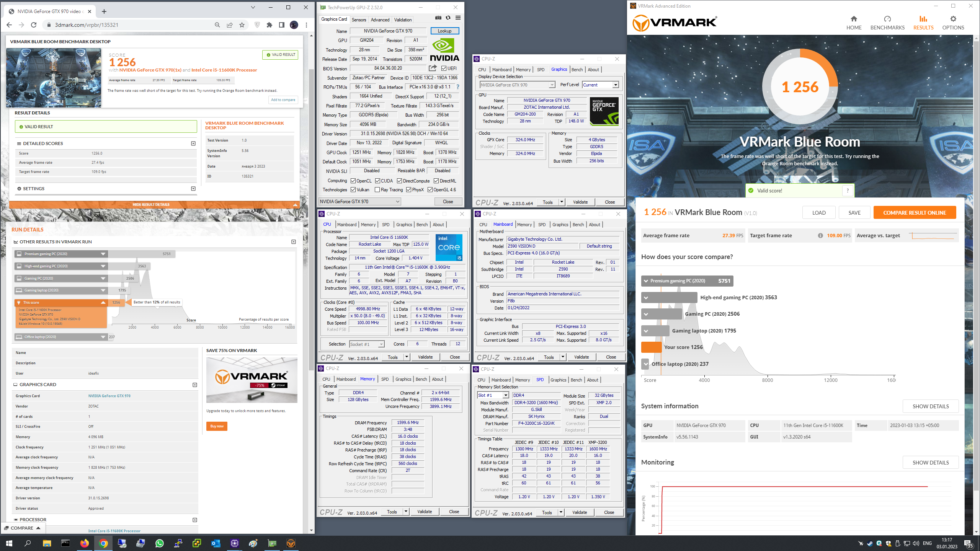Click the Chrome address bar URL
Image resolution: width=980 pixels, height=551 pixels.
click(87, 25)
